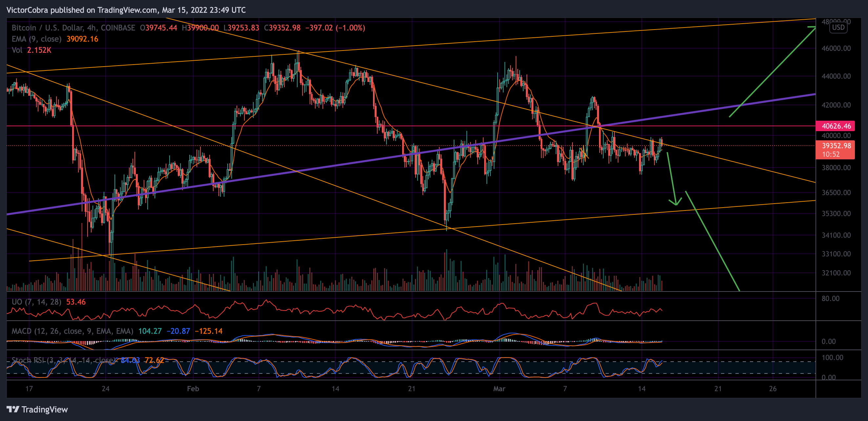Click the 42000.00 price axis label

tap(836, 105)
